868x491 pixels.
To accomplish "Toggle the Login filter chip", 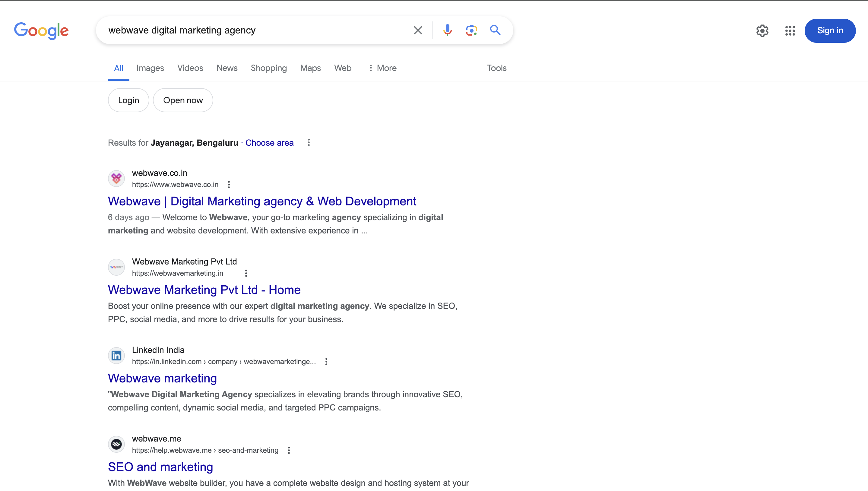I will click(x=128, y=100).
